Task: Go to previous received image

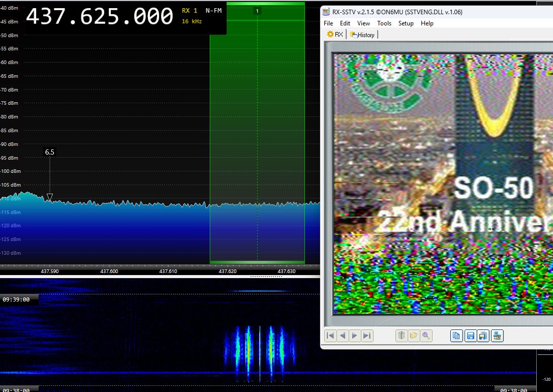Action: point(343,336)
